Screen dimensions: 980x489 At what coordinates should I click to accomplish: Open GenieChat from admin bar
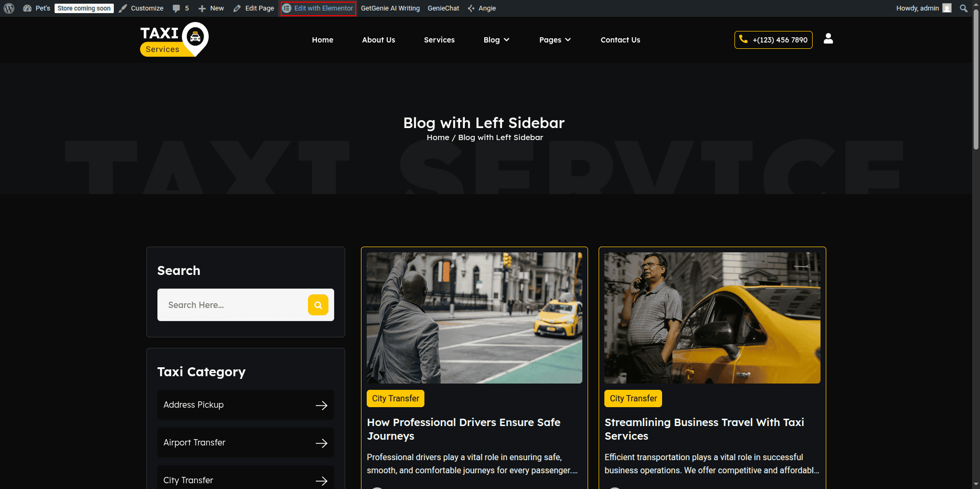pyautogui.click(x=443, y=8)
